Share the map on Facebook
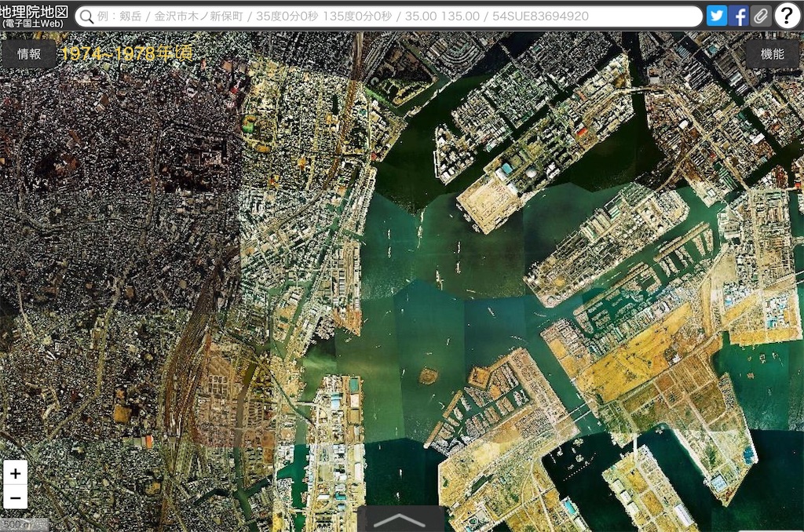 [738, 16]
